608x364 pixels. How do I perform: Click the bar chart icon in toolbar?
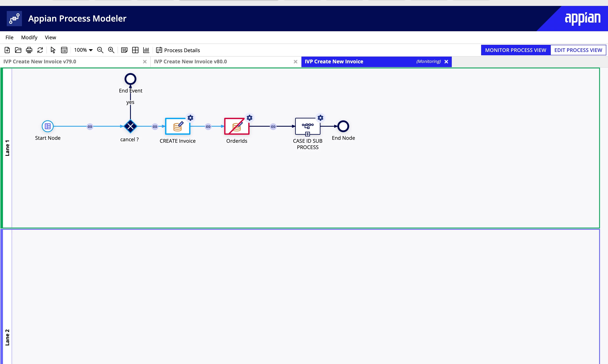pos(146,50)
